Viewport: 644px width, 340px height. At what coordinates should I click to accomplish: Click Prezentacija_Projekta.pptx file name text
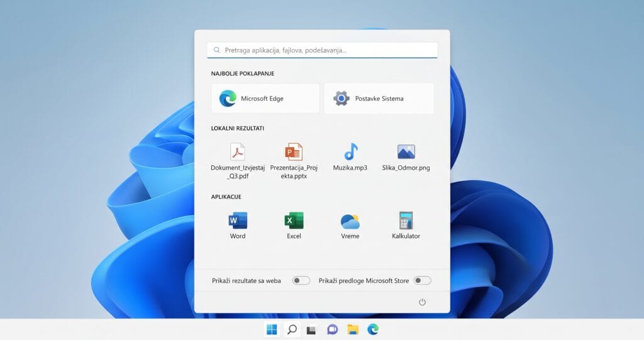click(294, 172)
